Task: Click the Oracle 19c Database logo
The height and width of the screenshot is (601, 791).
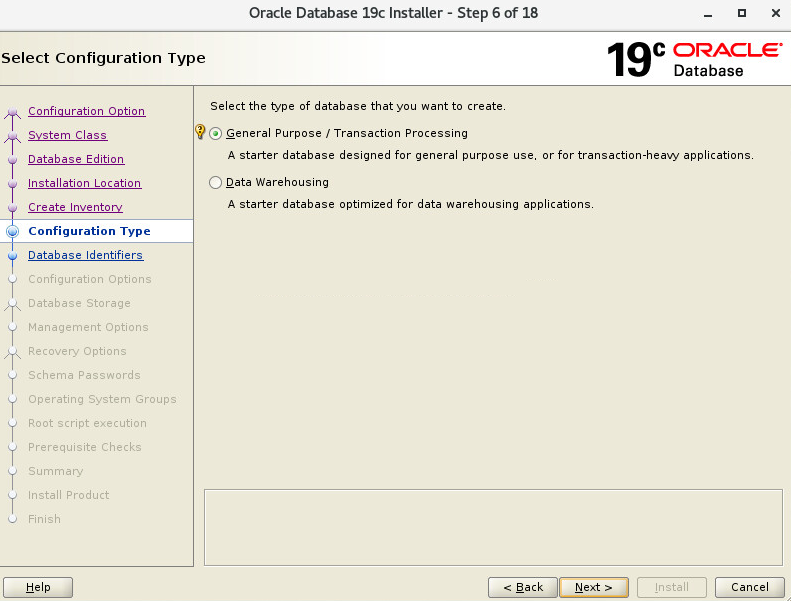Action: pyautogui.click(x=695, y=60)
